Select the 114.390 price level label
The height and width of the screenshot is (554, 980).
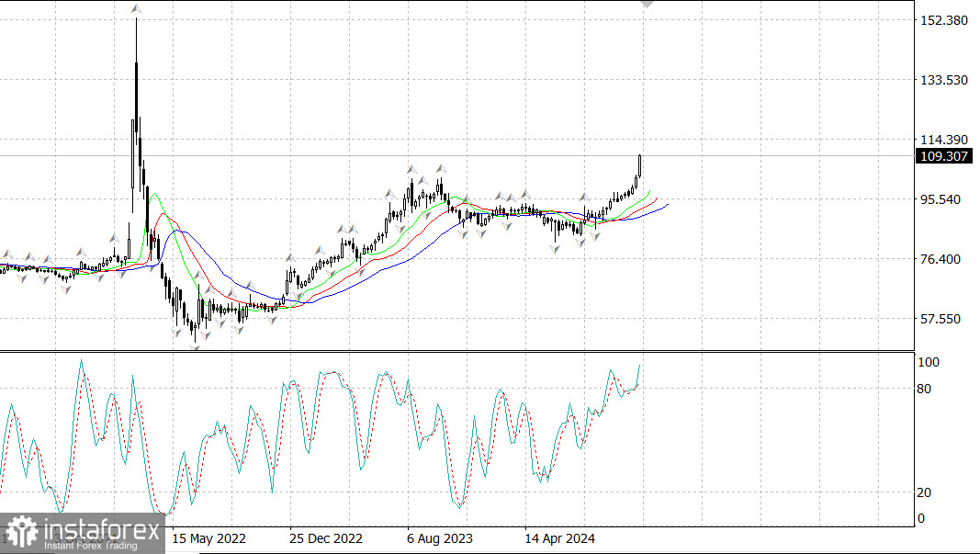(x=944, y=140)
